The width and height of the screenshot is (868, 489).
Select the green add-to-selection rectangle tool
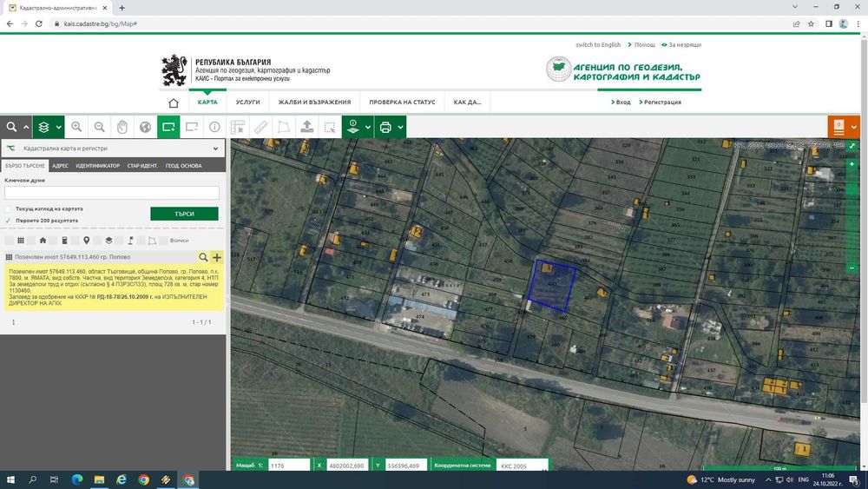point(168,127)
